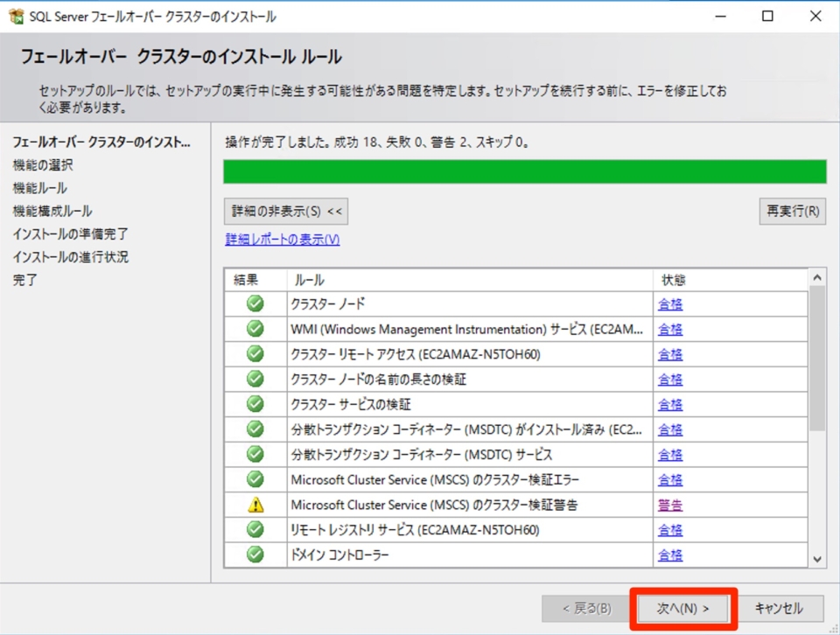Open 合格 link for クラスター サービスの検証
The image size is (840, 635).
click(670, 405)
